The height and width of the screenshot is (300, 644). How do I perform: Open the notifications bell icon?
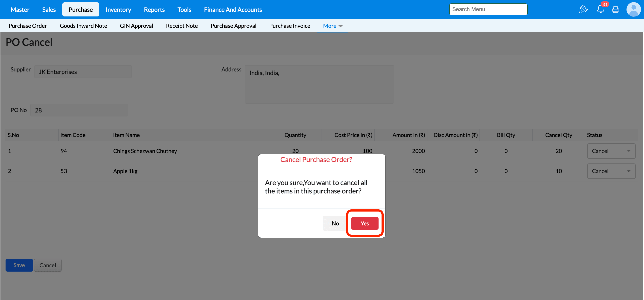point(600,10)
